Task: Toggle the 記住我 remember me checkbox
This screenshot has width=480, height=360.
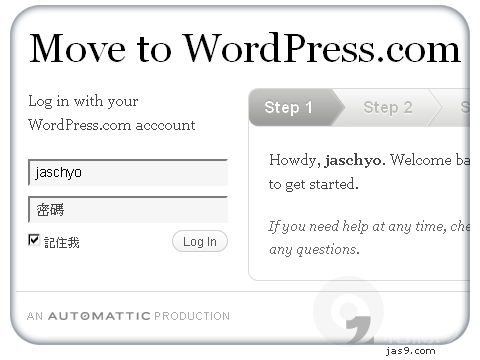Action: pos(34,240)
